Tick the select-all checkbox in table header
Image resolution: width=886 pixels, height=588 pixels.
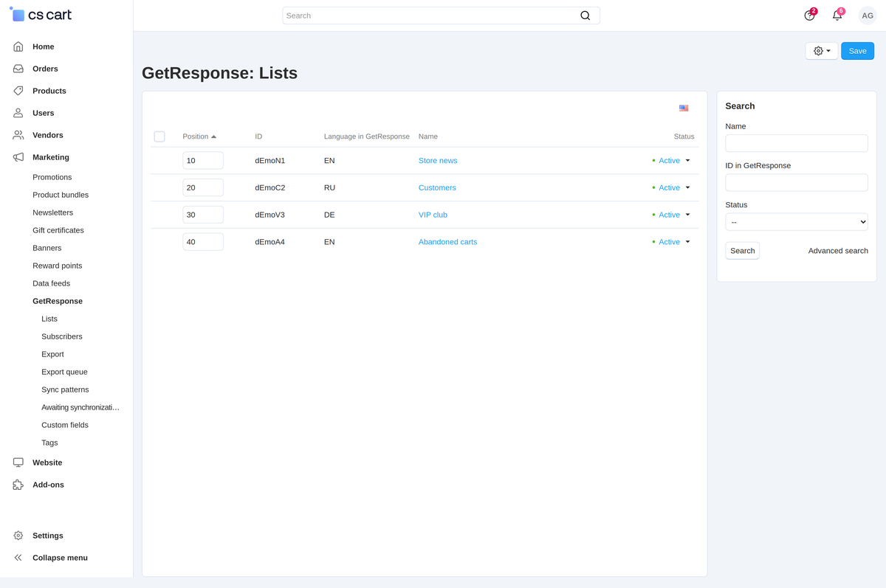point(159,136)
